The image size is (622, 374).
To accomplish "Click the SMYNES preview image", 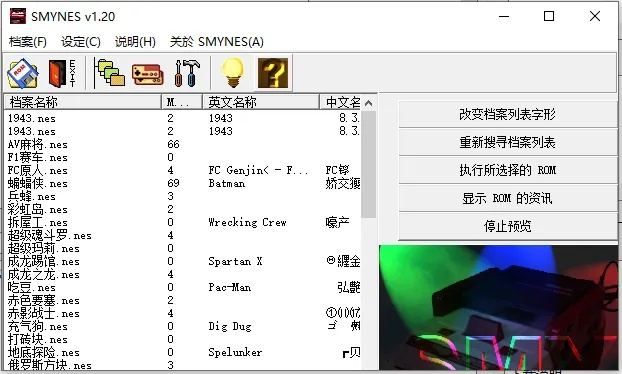I will [x=498, y=308].
